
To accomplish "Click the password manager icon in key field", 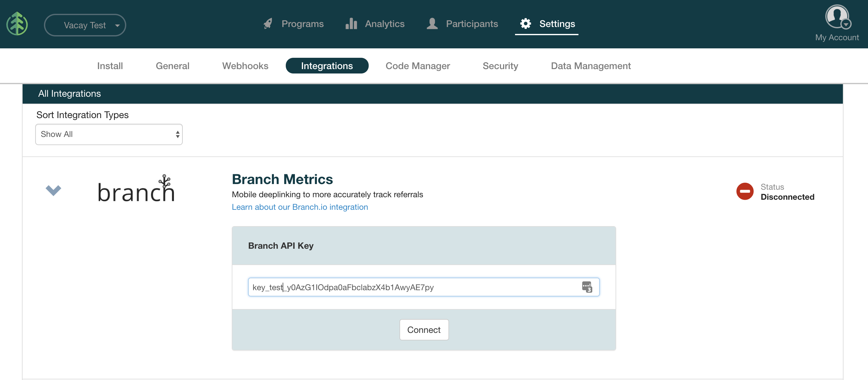I will point(587,287).
